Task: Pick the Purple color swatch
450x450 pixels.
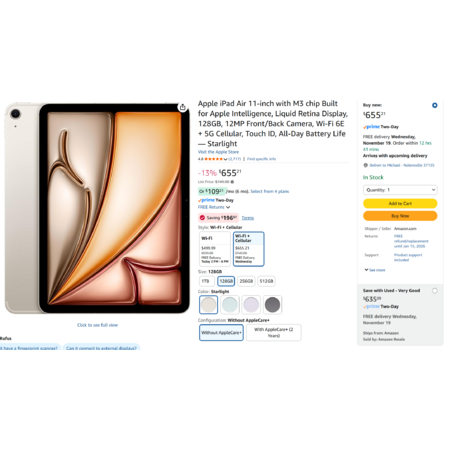Action: point(251,304)
